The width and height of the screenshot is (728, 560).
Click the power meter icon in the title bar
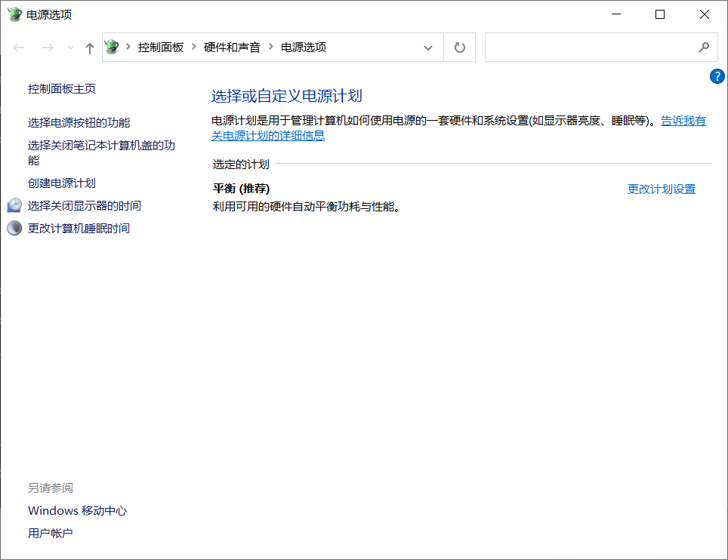pos(13,14)
